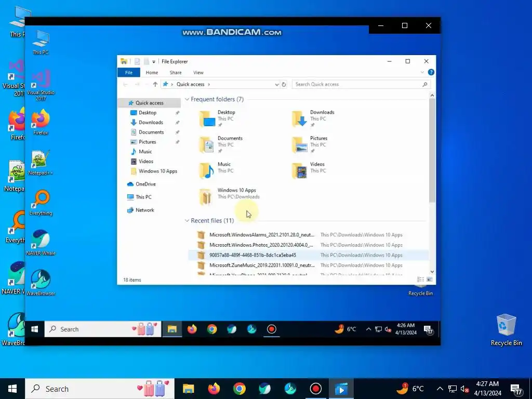Screen dimensions: 532x399
Task: Select Pictures in the navigation pane
Action: tap(147, 142)
